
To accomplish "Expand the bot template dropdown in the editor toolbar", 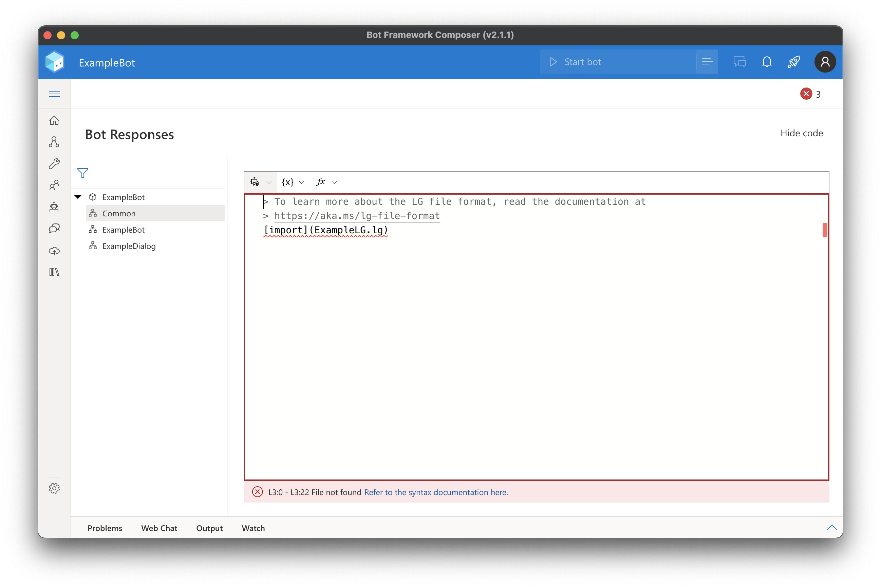I will click(x=260, y=182).
